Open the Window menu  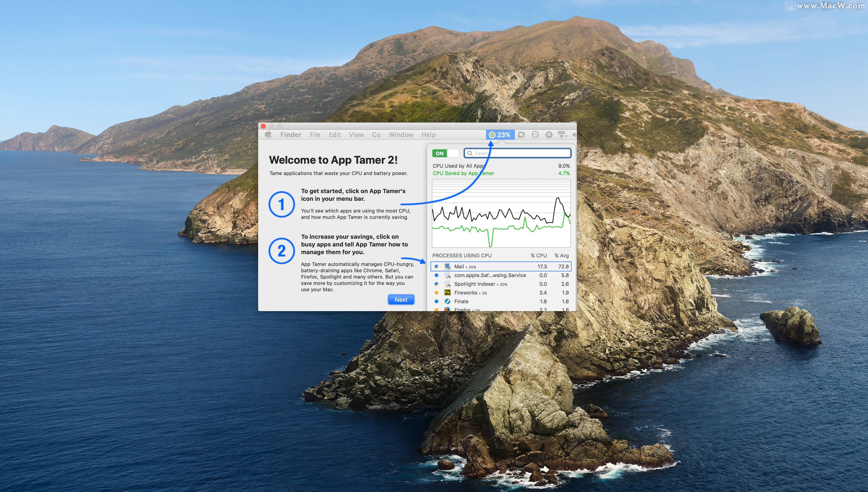coord(401,135)
